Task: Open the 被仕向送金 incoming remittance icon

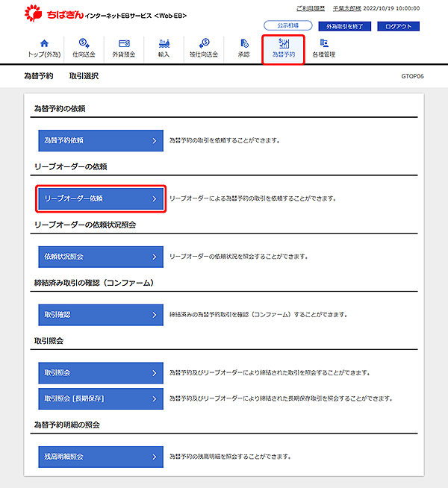Action: point(204,43)
